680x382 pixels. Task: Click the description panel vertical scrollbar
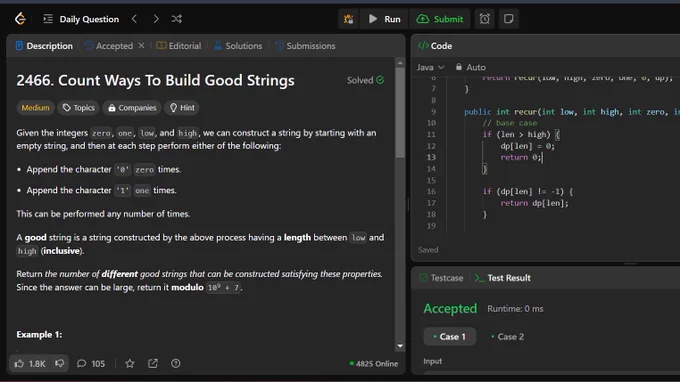click(x=400, y=110)
